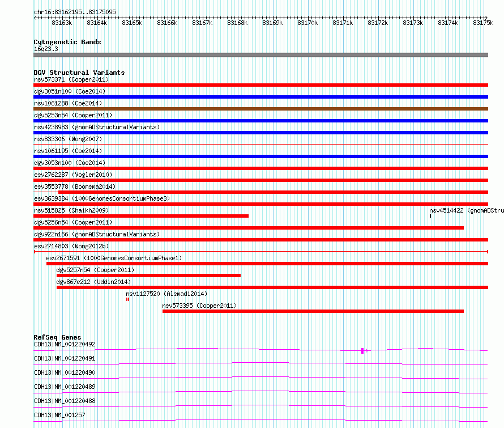Open nsv1127520 (Alsmadi2014) text label

pos(166,294)
